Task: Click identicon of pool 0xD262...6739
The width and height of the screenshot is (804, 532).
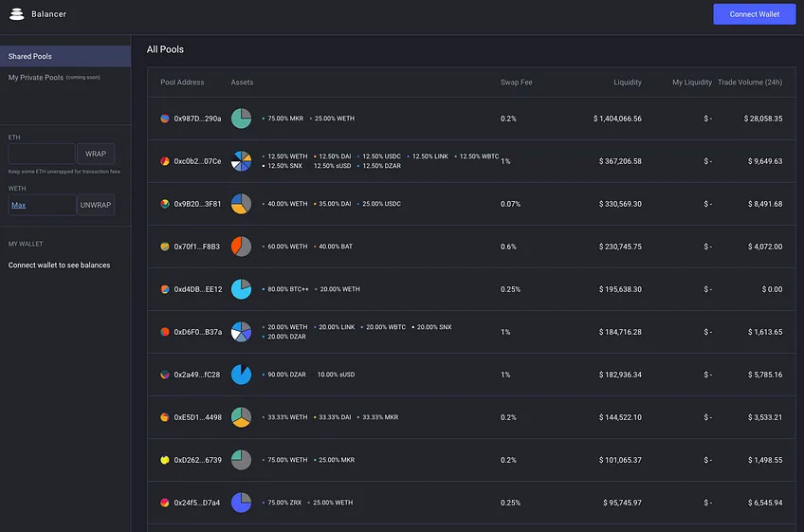Action: point(165,460)
